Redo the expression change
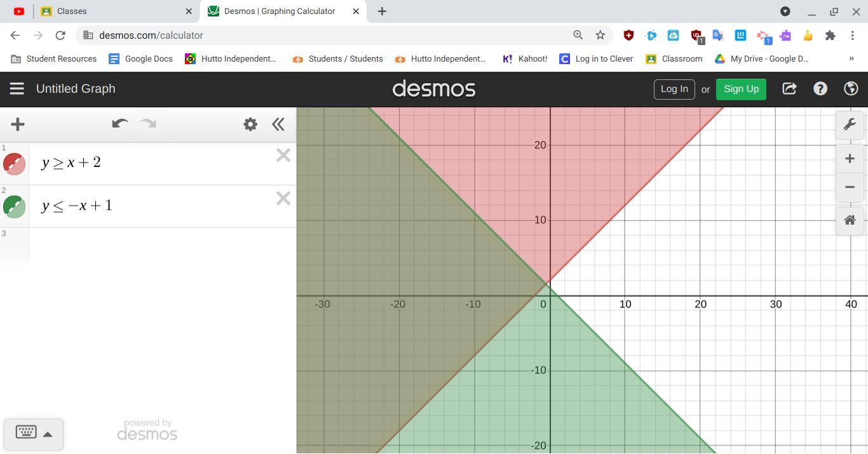The width and height of the screenshot is (868, 454). coord(148,124)
